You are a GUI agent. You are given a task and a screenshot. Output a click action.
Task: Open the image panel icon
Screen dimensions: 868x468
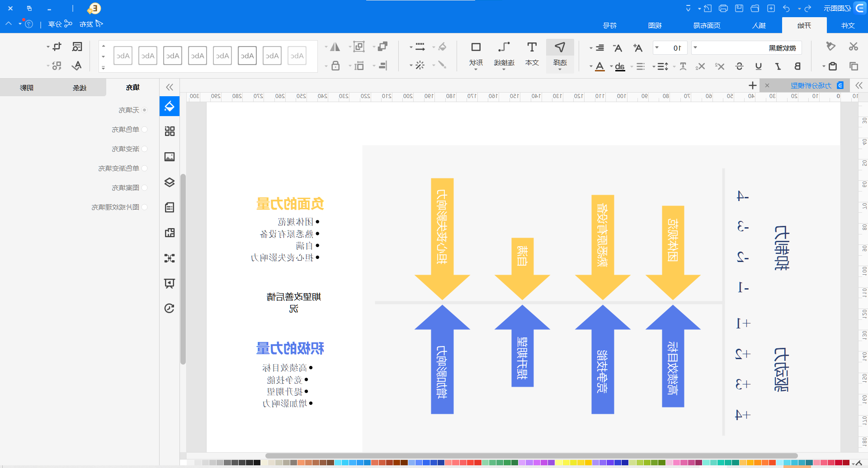coord(170,157)
